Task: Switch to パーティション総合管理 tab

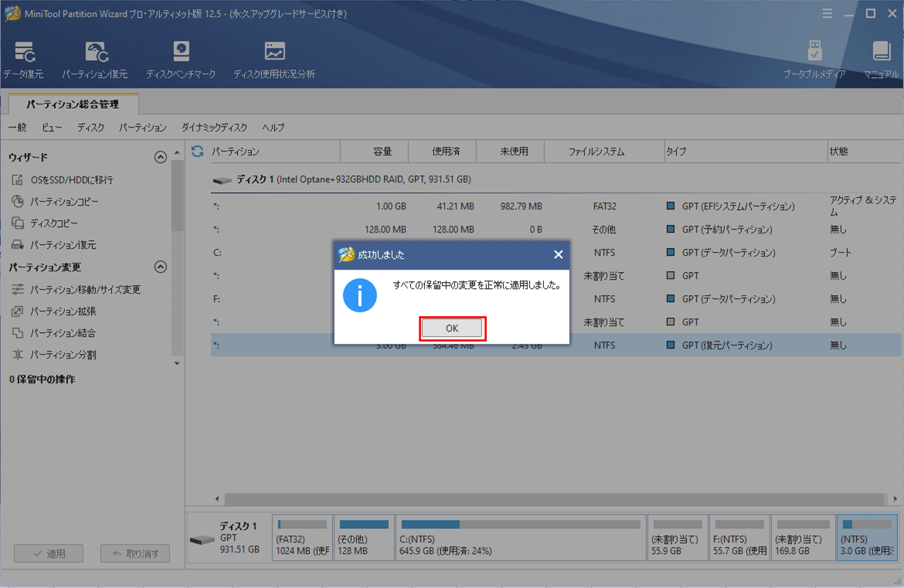Action: click(x=73, y=104)
